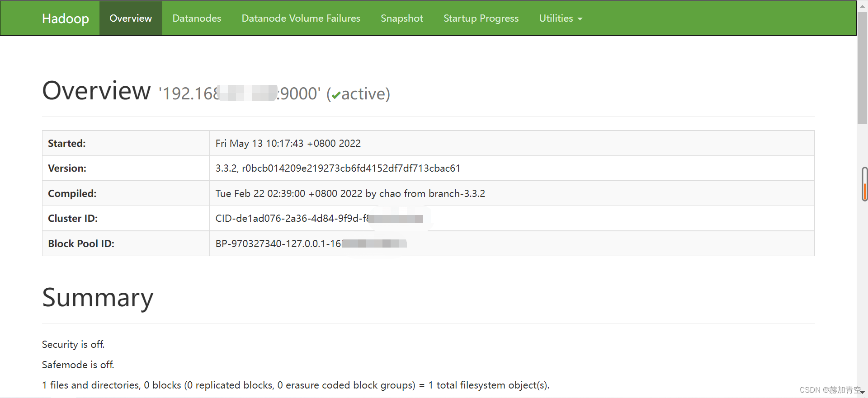The height and width of the screenshot is (398, 868).
Task: Open Datanode Volume Failures tab
Action: tap(301, 18)
